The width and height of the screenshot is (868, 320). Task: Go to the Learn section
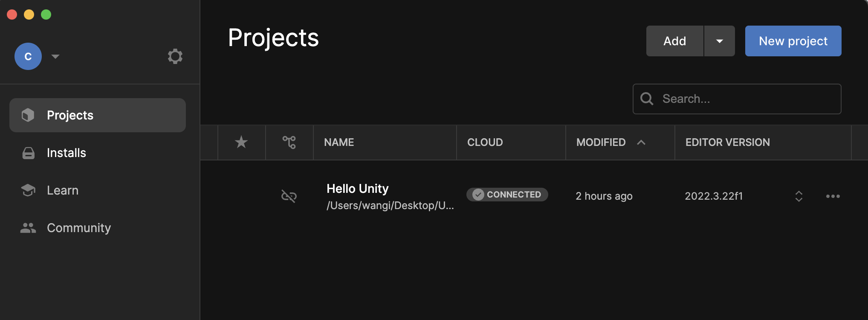tap(63, 190)
